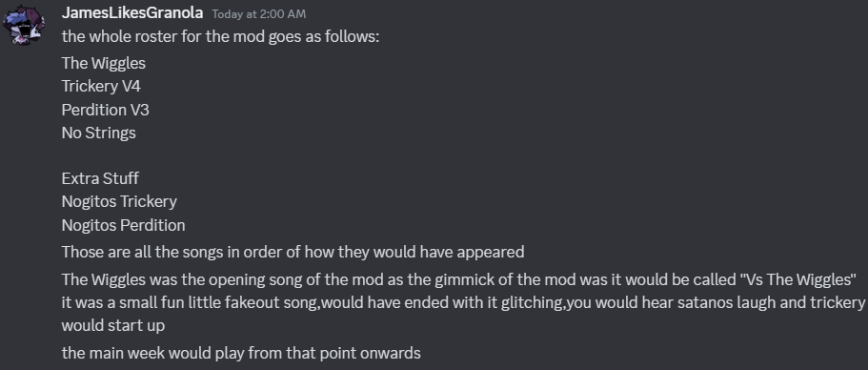Click the line 'the whole roster for the mod'
The image size is (868, 370).
click(x=220, y=36)
